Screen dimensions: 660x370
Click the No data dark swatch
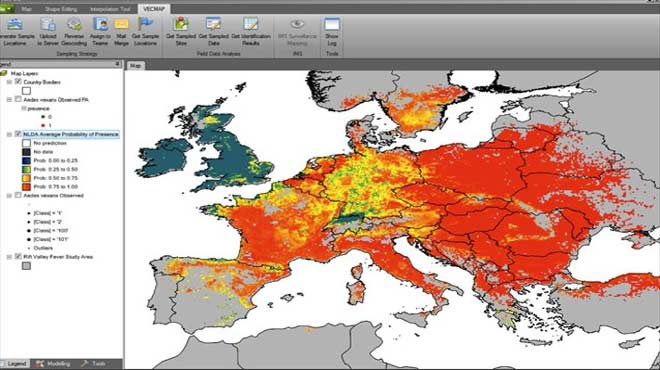tap(26, 152)
